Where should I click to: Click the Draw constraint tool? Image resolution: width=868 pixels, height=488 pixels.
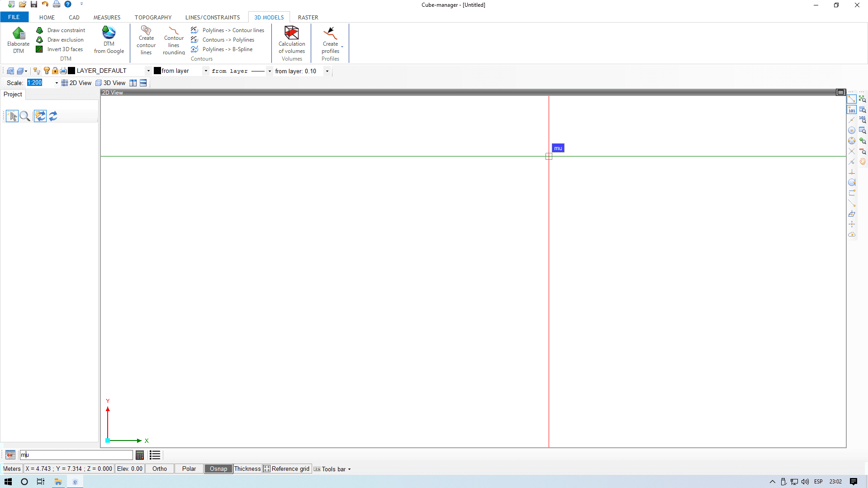tap(66, 30)
